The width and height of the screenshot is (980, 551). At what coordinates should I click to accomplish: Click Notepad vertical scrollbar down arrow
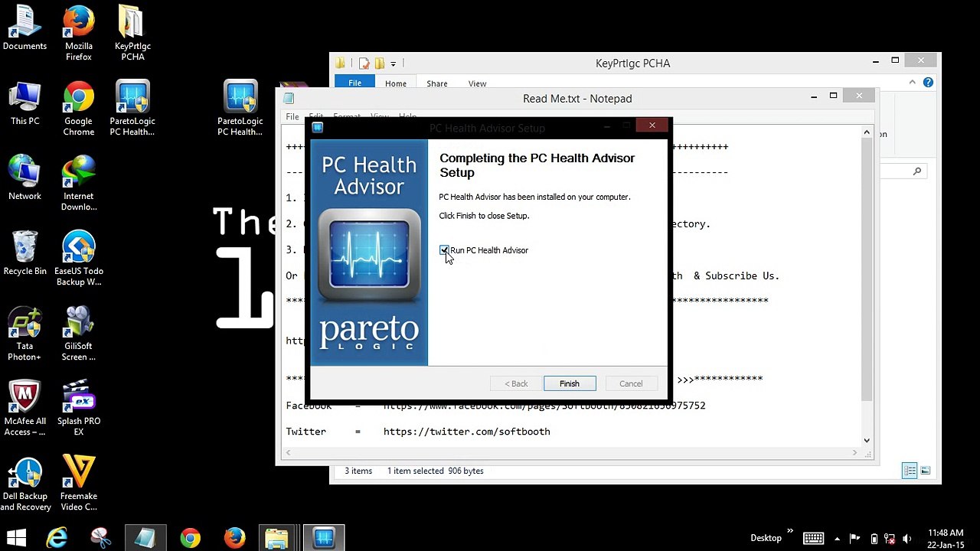867,440
